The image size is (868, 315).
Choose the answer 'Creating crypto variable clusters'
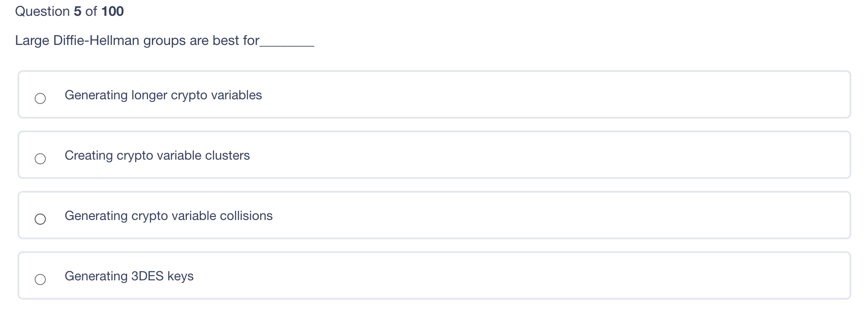point(157,155)
